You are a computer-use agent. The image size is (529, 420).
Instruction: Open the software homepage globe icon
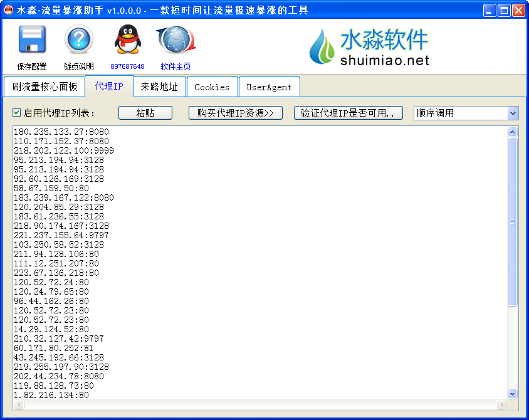pyautogui.click(x=175, y=39)
